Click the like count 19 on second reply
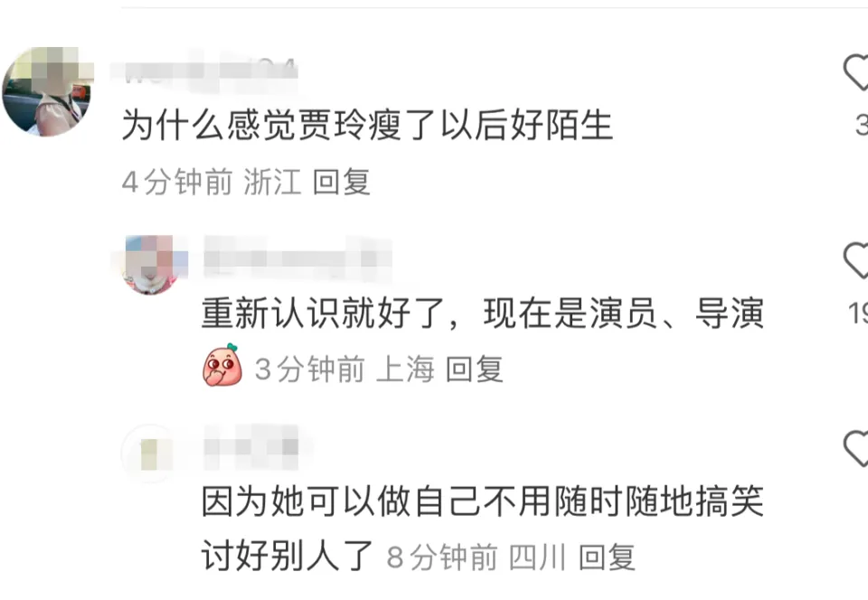868x600 pixels. (x=859, y=313)
